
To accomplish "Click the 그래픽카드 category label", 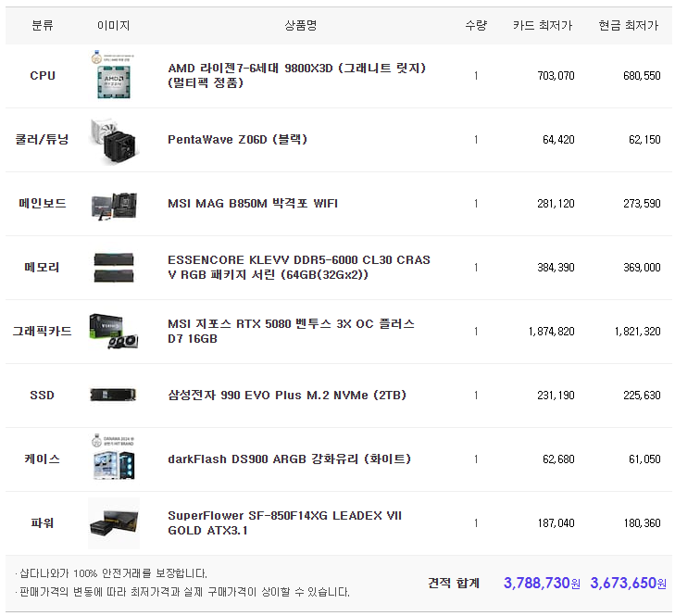I will (x=43, y=332).
